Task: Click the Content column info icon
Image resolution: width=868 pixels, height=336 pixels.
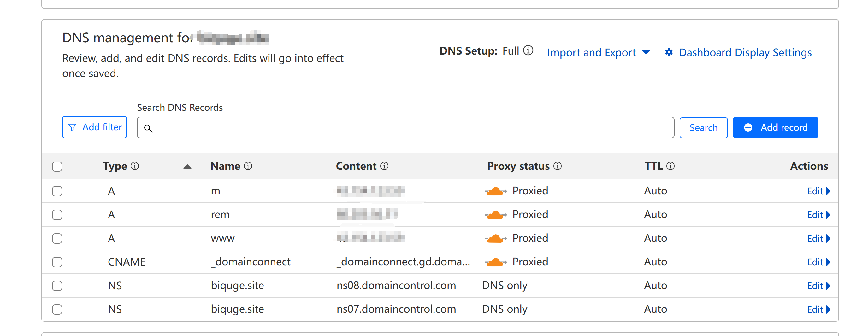Action: [x=384, y=166]
